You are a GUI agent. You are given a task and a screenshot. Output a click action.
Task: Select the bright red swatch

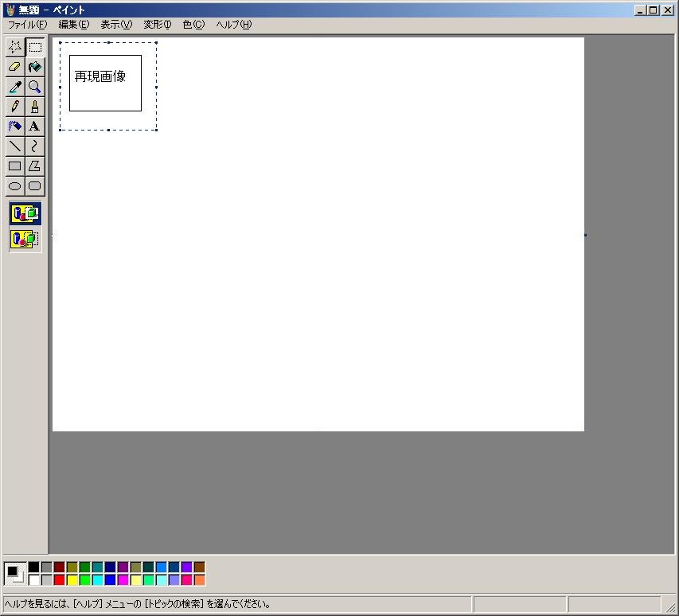tap(60, 579)
